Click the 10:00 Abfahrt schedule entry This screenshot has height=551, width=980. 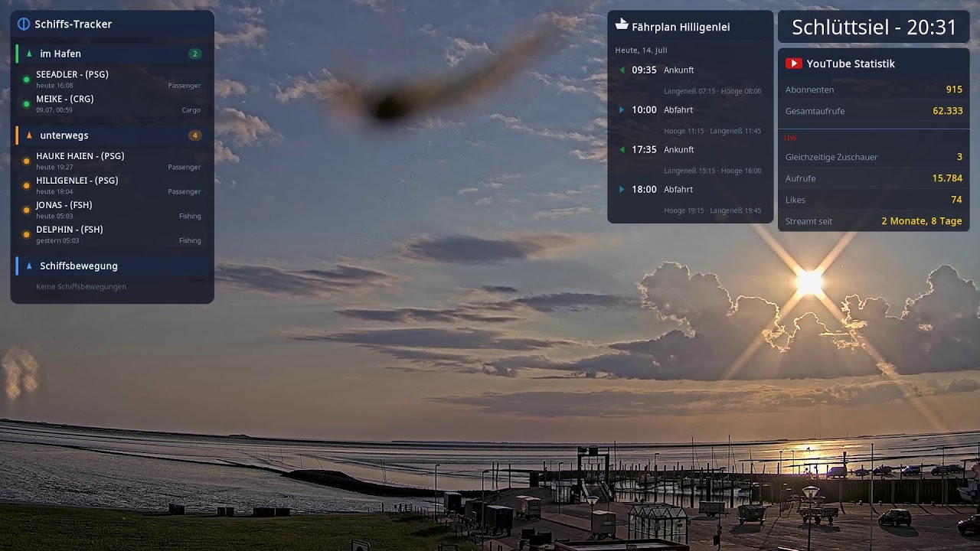(691, 109)
